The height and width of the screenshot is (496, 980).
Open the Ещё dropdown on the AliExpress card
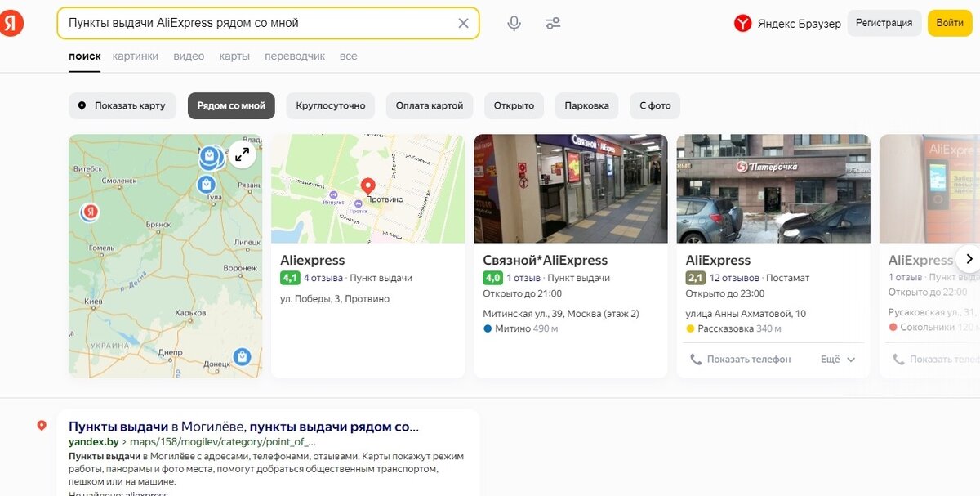click(x=837, y=359)
